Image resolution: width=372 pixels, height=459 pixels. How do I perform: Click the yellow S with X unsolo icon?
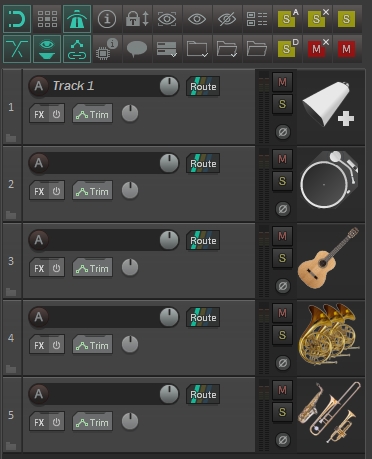point(317,19)
